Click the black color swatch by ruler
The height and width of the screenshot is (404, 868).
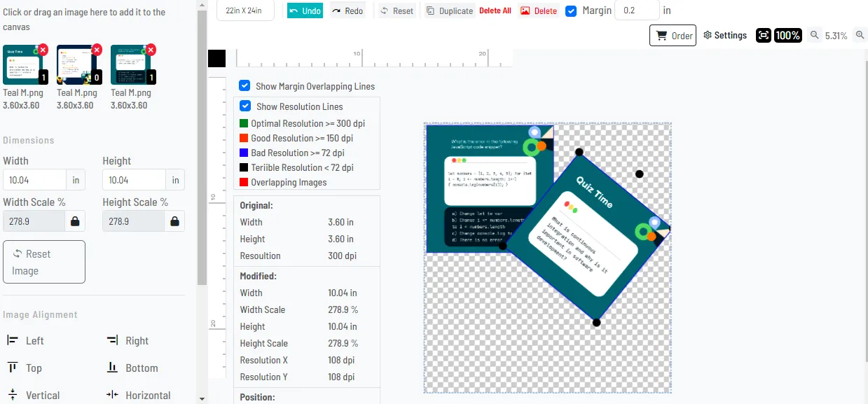point(217,59)
